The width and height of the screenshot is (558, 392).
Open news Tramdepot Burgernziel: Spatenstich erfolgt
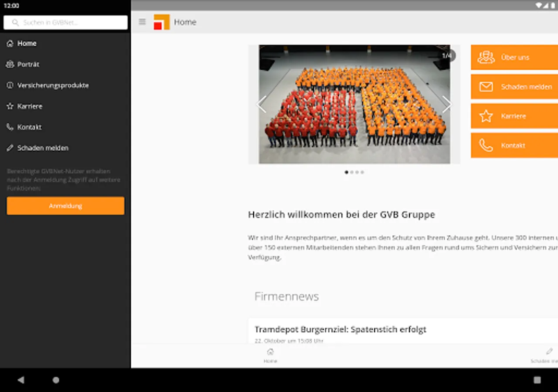tap(340, 329)
